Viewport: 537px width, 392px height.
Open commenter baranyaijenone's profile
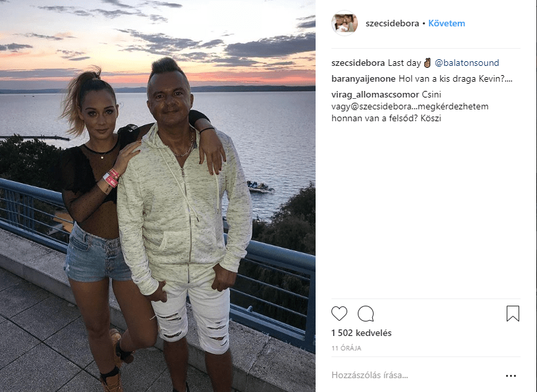click(x=363, y=79)
